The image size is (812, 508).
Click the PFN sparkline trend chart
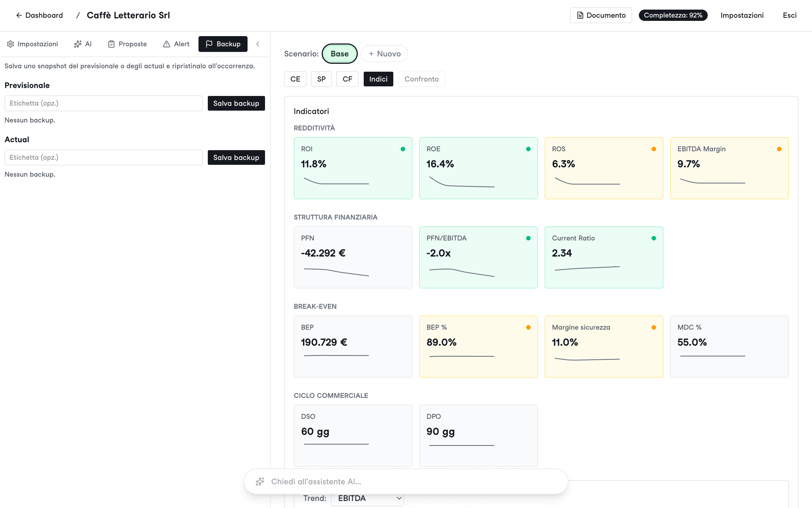click(336, 272)
